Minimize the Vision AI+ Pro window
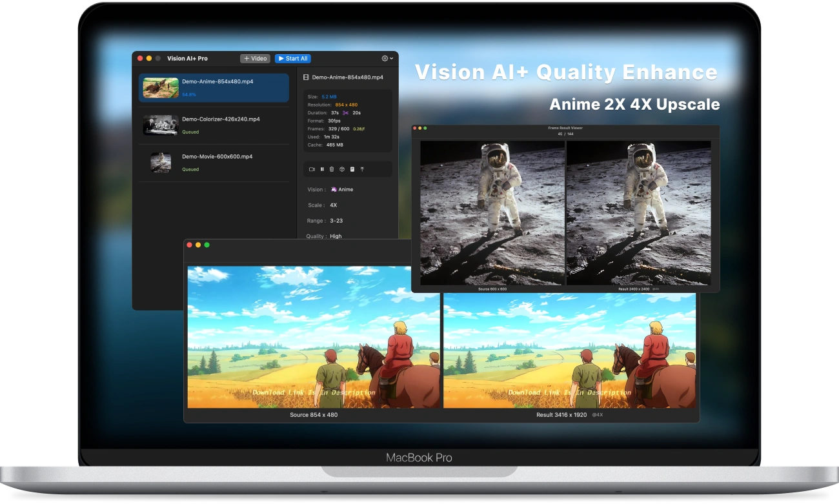Image resolution: width=839 pixels, height=504 pixels. pos(149,59)
